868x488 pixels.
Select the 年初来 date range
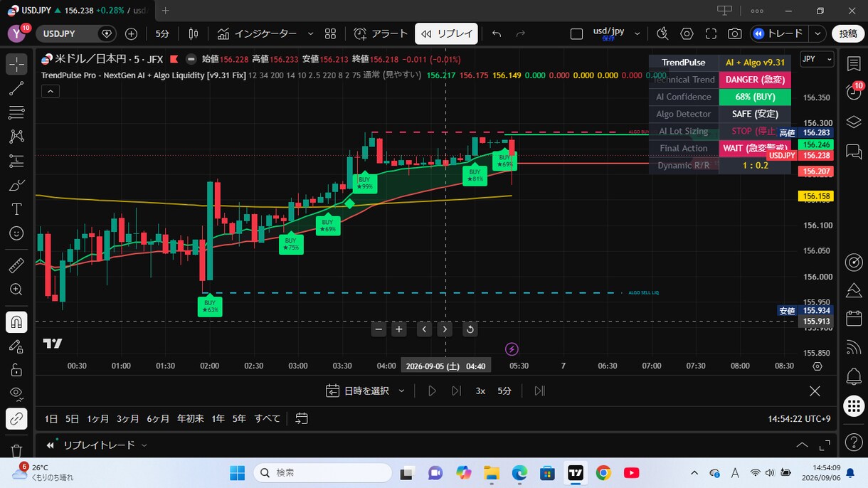click(191, 418)
